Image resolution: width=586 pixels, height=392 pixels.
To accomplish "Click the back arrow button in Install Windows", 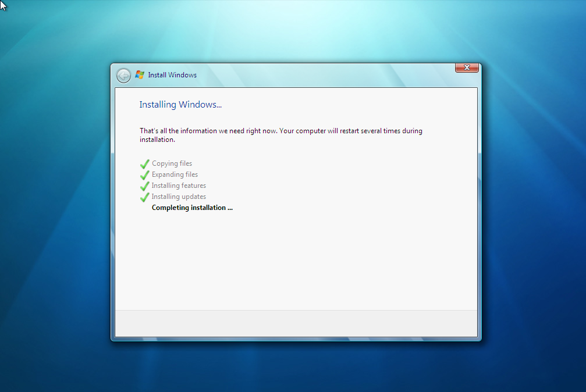I will (x=123, y=76).
